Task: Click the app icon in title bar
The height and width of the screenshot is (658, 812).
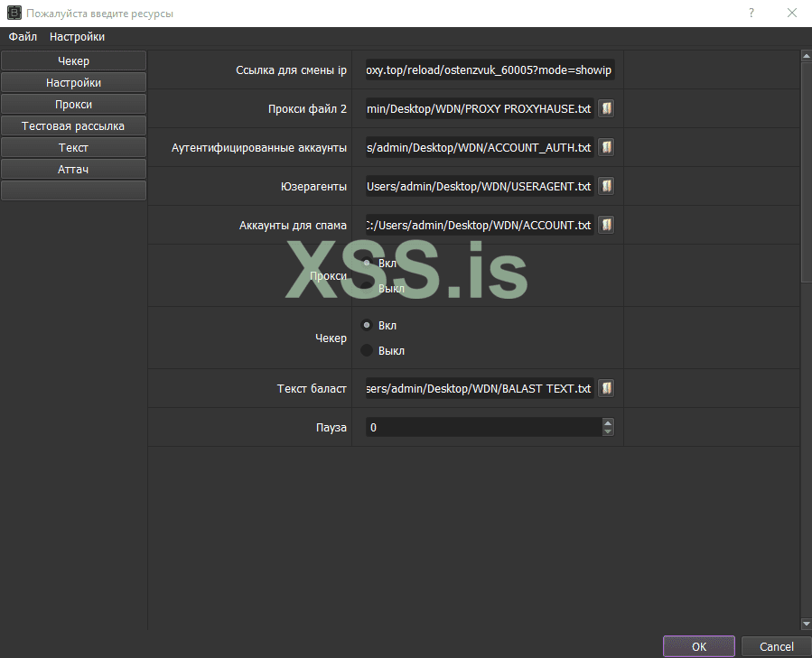Action: pos(14,13)
